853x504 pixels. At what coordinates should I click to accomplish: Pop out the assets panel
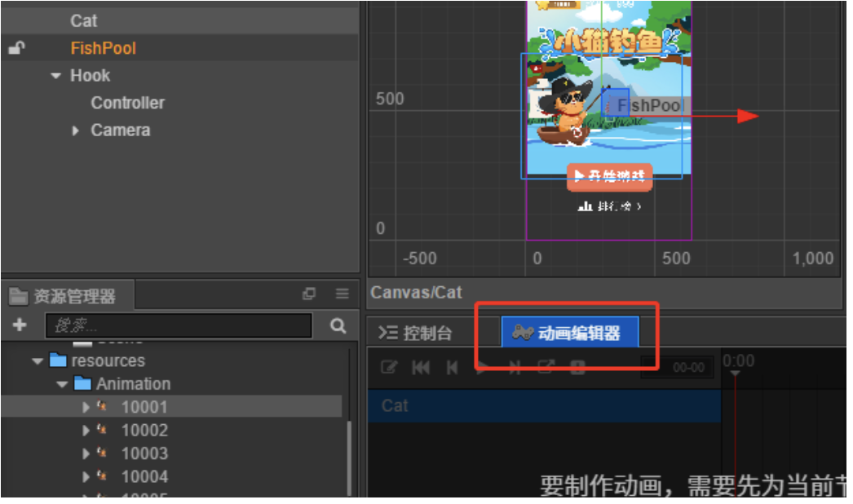(309, 294)
